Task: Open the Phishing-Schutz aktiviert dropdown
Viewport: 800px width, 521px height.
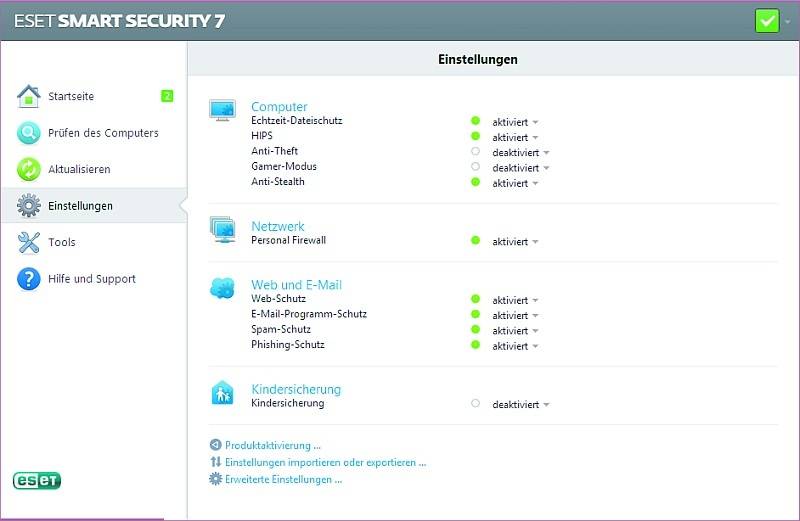Action: click(x=515, y=346)
